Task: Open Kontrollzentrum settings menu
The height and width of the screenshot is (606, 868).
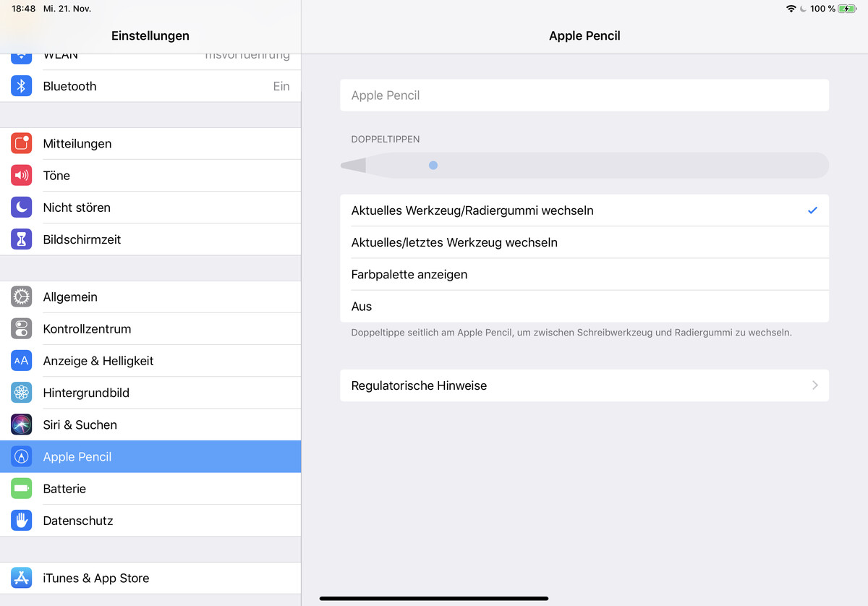Action: 87,329
